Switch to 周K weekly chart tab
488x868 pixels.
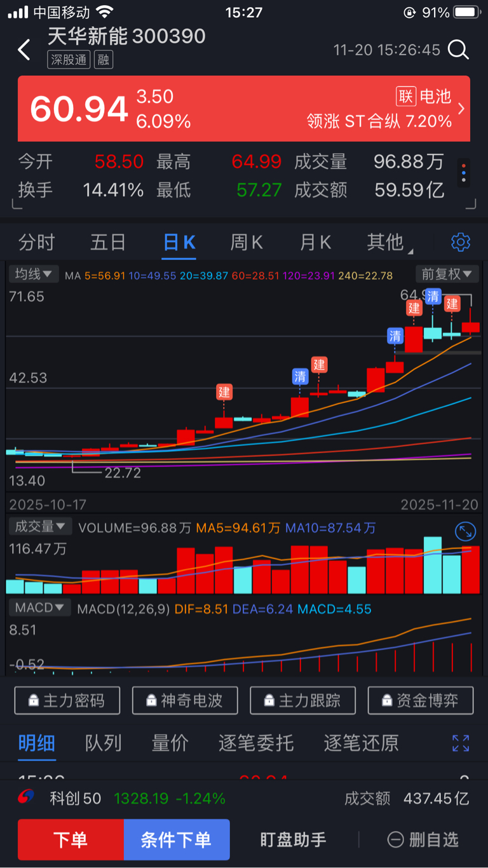tap(246, 242)
